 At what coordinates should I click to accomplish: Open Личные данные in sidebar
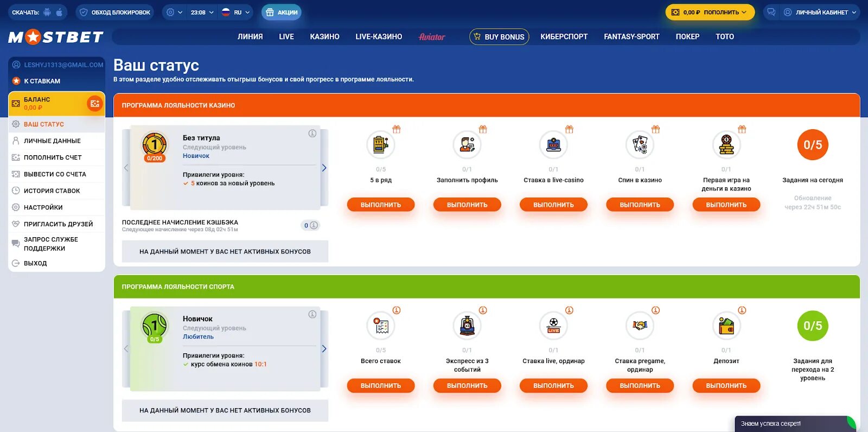click(56, 141)
